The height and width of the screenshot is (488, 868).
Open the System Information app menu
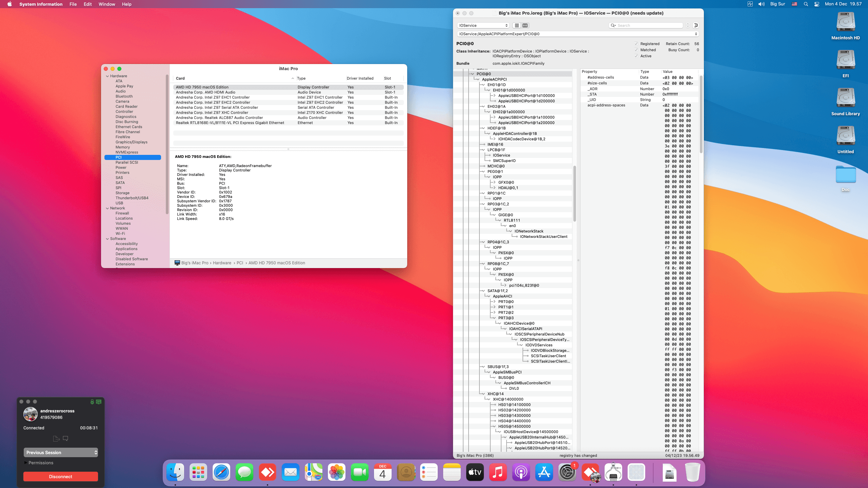(41, 4)
